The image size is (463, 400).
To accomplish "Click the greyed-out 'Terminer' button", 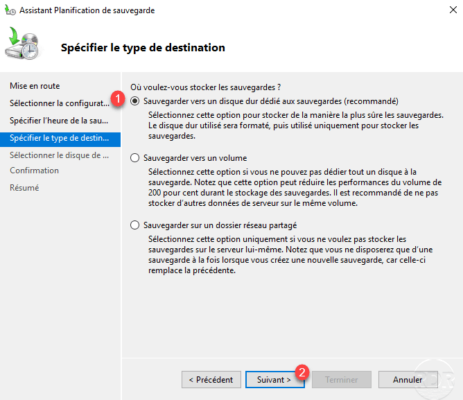I will tap(342, 380).
